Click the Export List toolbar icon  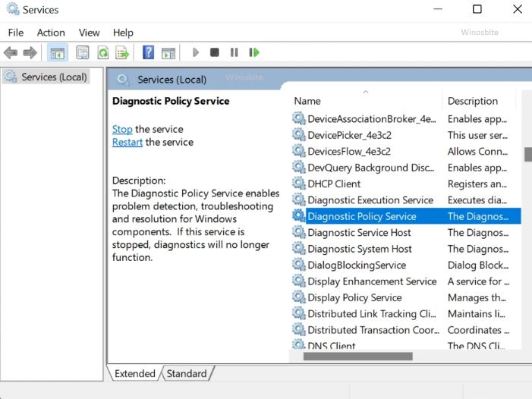(122, 53)
